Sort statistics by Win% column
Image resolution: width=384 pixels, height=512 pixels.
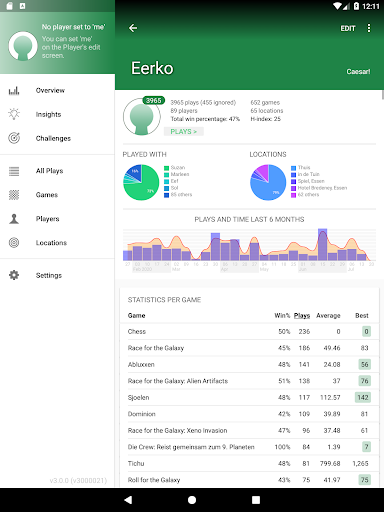point(282,315)
